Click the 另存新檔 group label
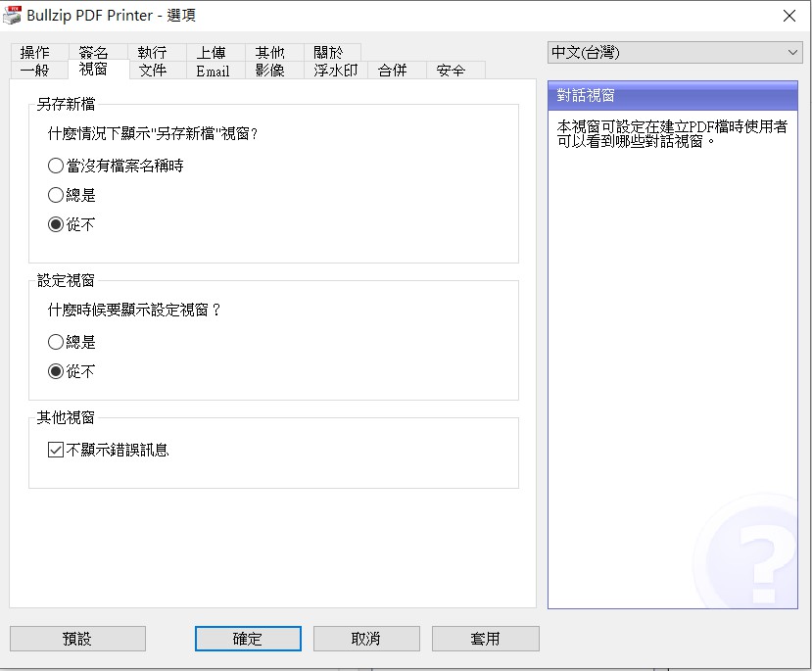 click(x=66, y=104)
